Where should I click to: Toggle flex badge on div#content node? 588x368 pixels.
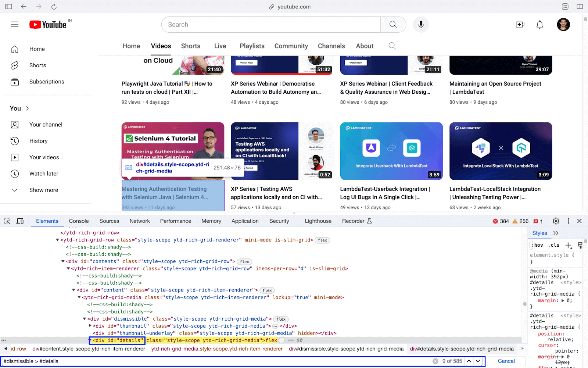[x=267, y=290]
